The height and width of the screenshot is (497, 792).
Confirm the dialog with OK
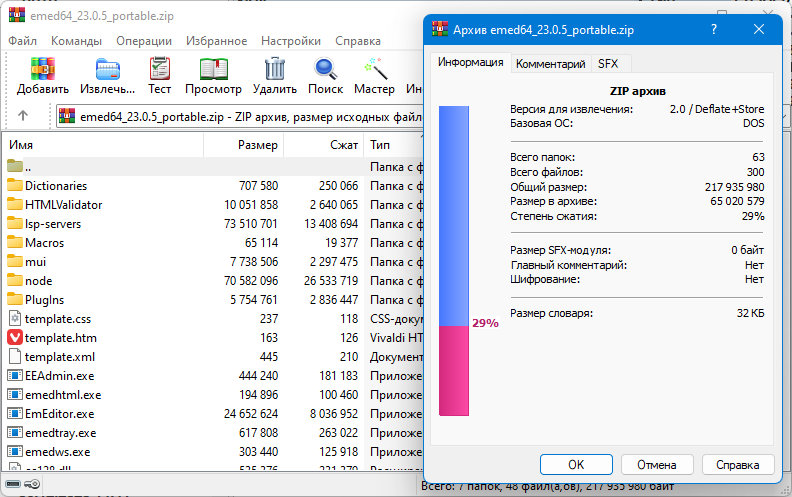pyautogui.click(x=576, y=464)
